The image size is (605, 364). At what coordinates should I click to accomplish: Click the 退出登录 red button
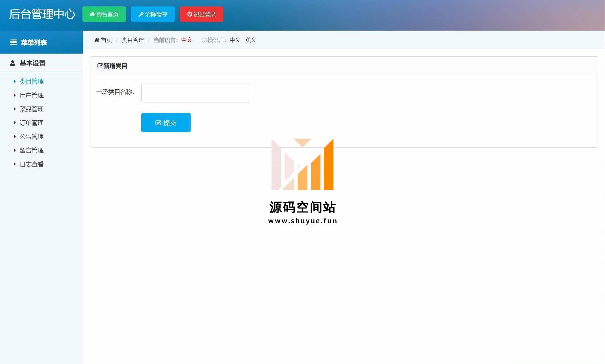tap(201, 14)
